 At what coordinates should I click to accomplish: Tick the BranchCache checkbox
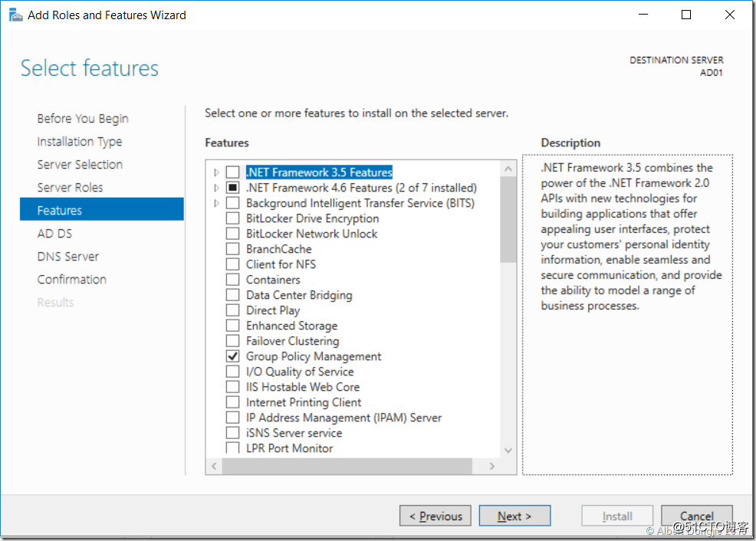[232, 249]
